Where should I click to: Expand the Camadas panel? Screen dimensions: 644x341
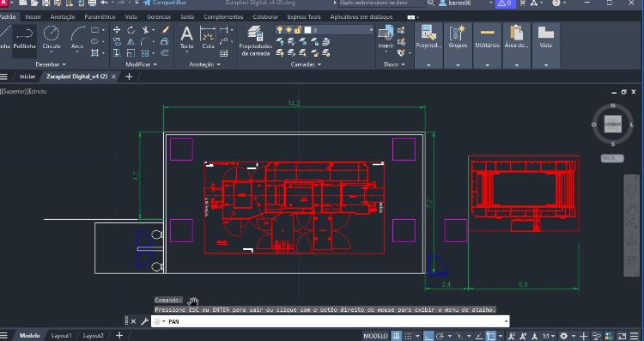306,64
